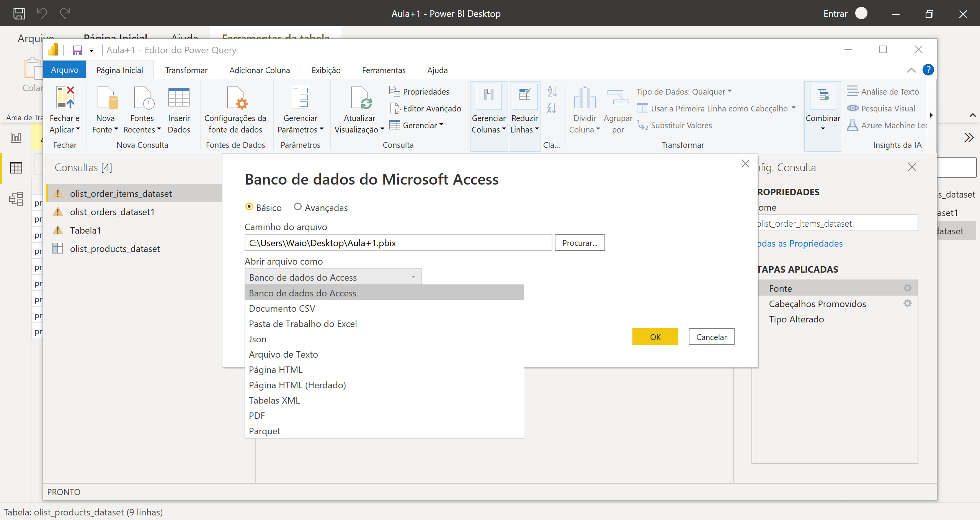Screen dimensions: 980x520
Task: Expand ribbon overflow arrow at right
Action: pos(931,115)
